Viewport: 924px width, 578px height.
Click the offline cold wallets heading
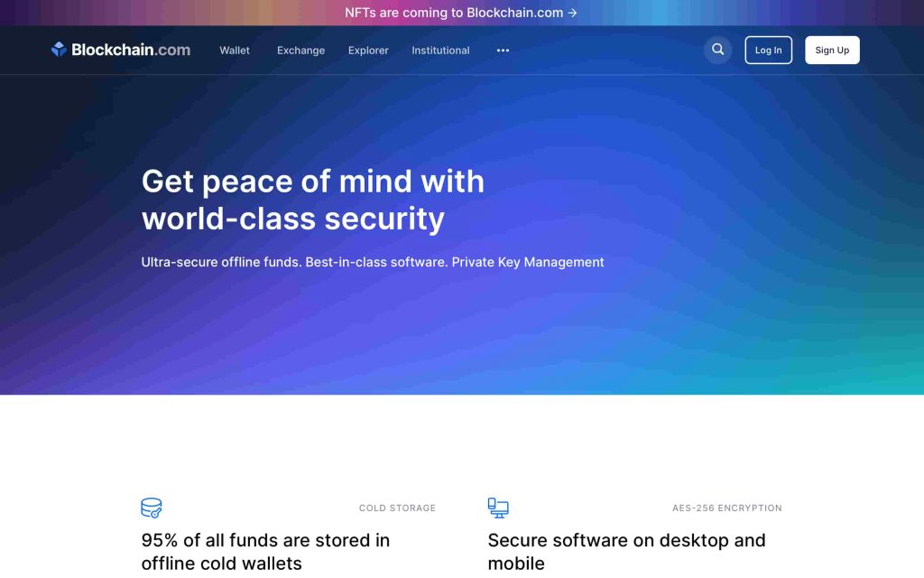(x=264, y=551)
